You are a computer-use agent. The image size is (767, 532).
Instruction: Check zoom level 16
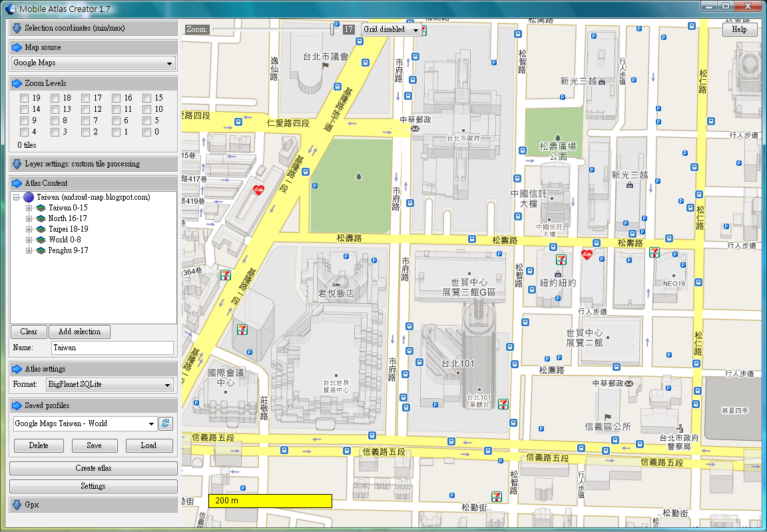(x=116, y=98)
